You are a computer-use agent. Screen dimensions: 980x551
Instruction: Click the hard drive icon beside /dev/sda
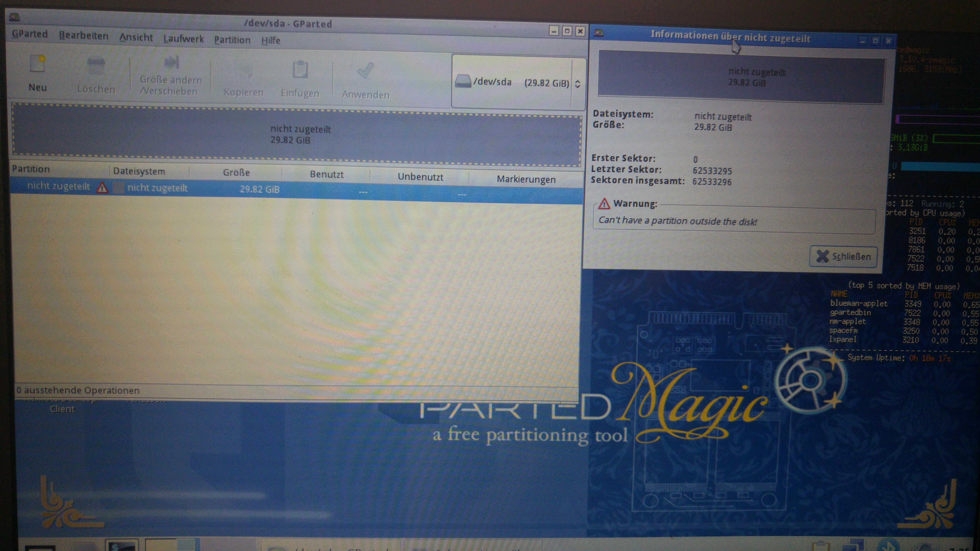tap(463, 81)
